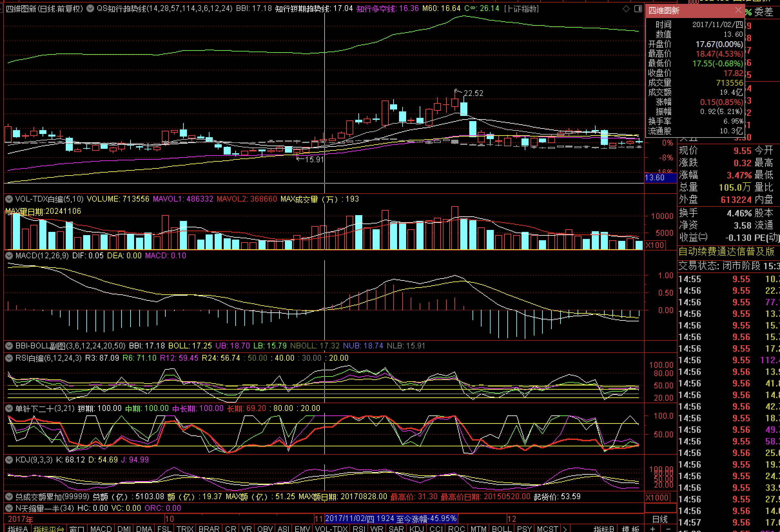
Task: Switch indicator to RSI in bottom bar
Action: pyautogui.click(x=359, y=529)
